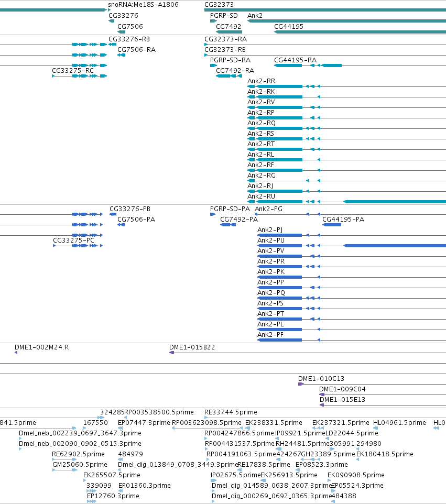Click the CG44195-PA protein label
Screen dimensions: 446x504
tap(343, 220)
